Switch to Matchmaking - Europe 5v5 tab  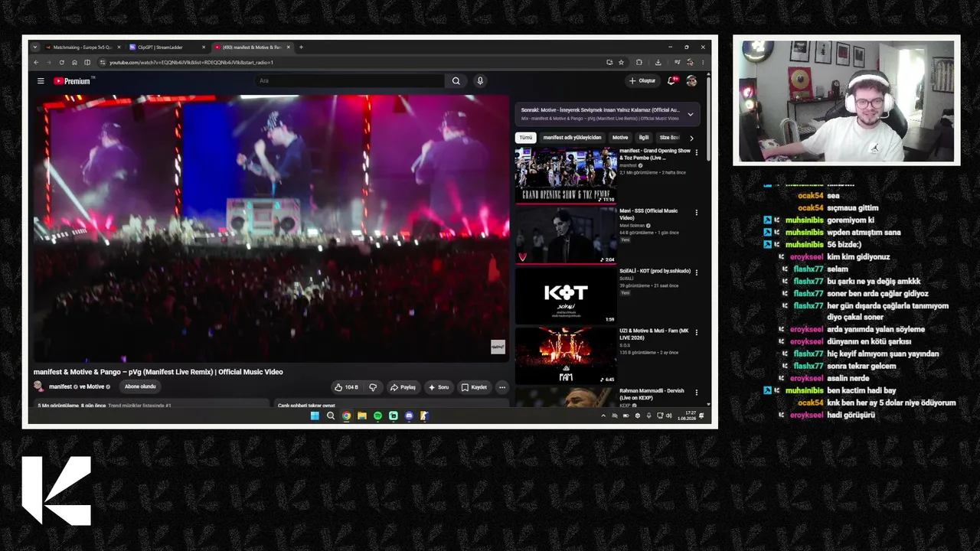click(x=81, y=47)
